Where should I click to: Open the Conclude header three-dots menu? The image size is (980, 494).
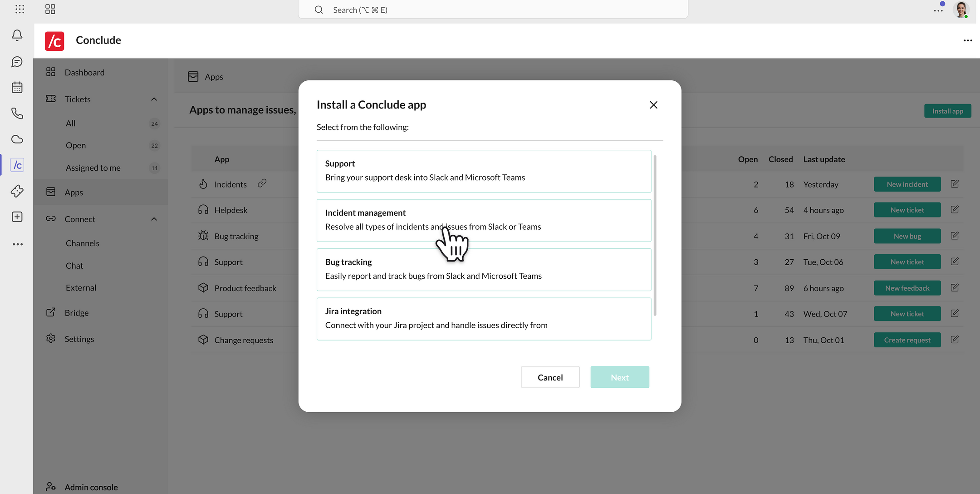click(968, 40)
